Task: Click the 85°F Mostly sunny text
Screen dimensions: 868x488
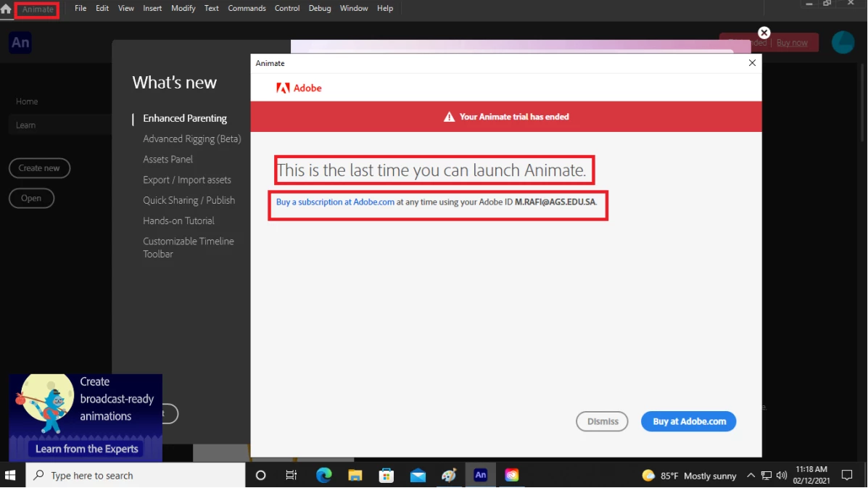Action: point(698,476)
